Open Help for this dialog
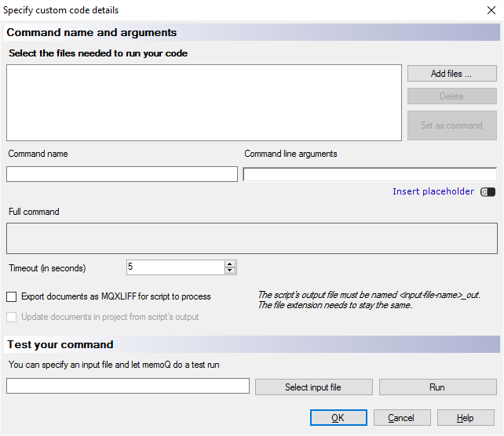504x436 pixels. (x=466, y=418)
